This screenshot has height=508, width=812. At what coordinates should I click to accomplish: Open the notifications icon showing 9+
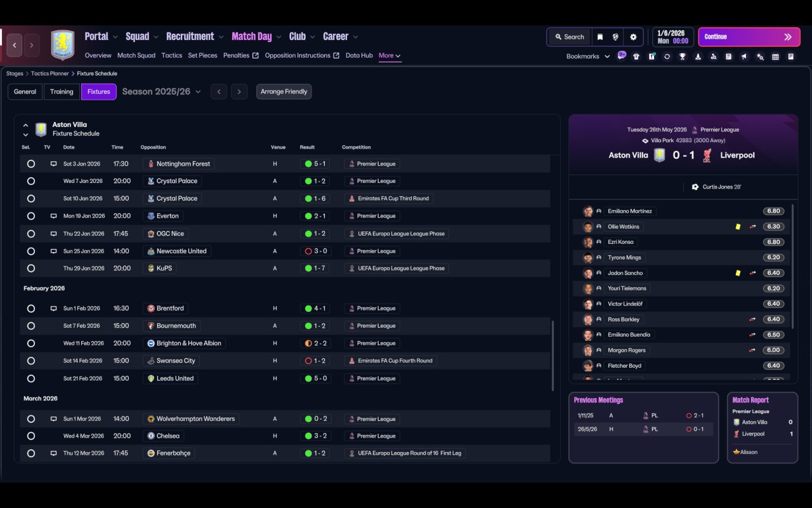[621, 56]
